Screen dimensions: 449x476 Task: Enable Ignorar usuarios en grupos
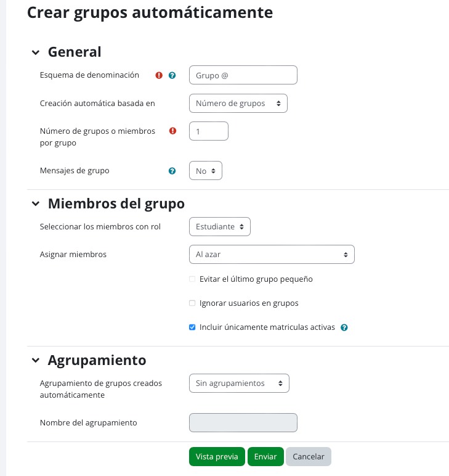tap(192, 303)
